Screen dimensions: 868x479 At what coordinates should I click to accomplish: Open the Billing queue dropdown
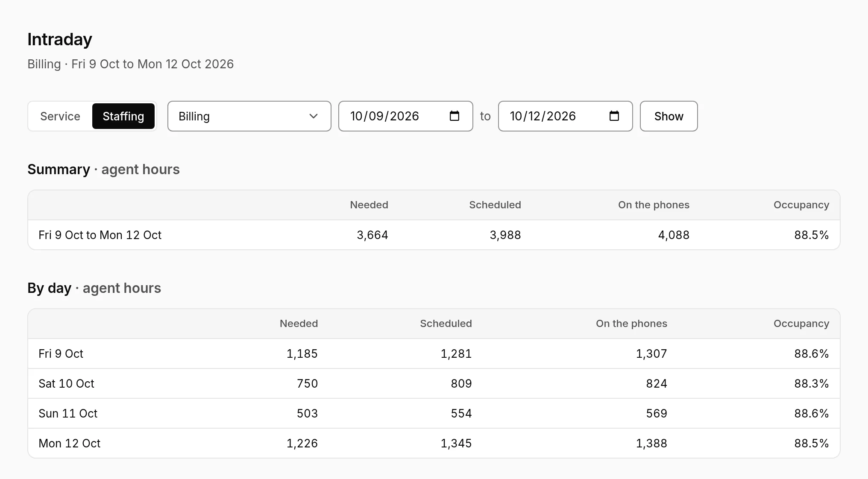[249, 116]
